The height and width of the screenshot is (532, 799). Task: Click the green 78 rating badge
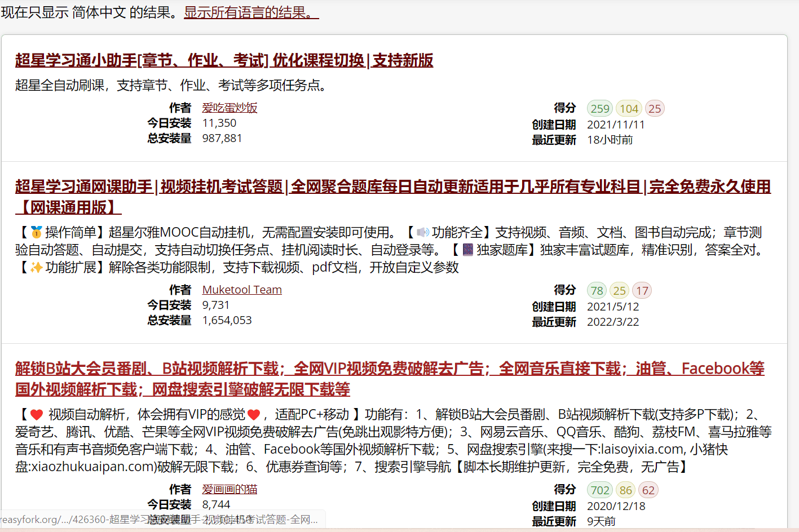[x=597, y=290]
